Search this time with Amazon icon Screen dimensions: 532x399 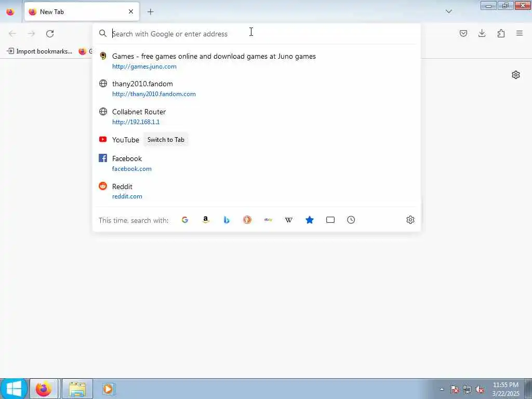point(206,220)
